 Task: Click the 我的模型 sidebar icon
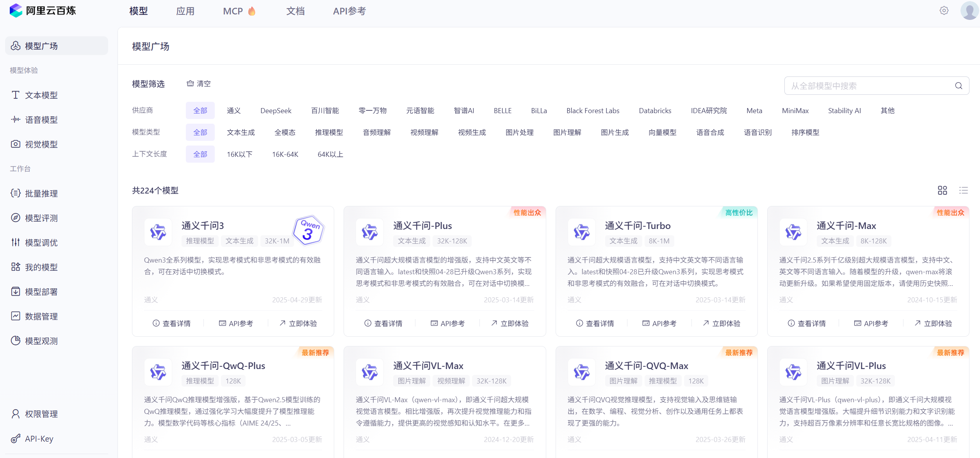click(16, 267)
